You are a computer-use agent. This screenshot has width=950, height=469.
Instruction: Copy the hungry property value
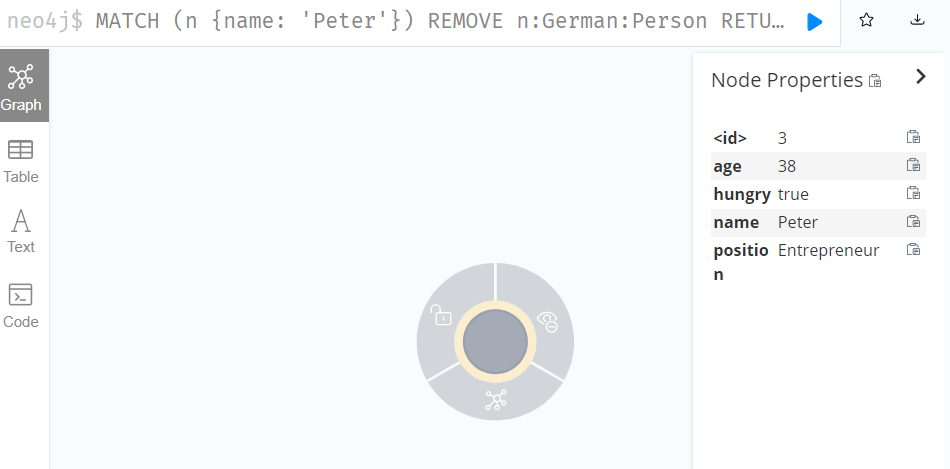coord(913,193)
